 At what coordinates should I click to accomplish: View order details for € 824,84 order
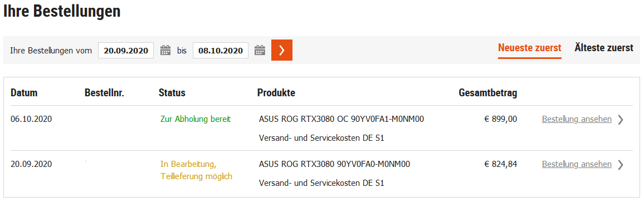(x=577, y=164)
